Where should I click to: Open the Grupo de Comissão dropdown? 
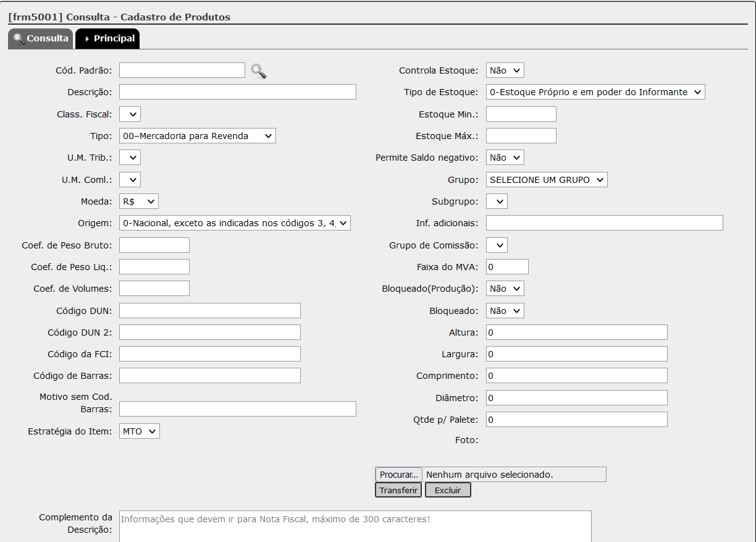(x=497, y=245)
